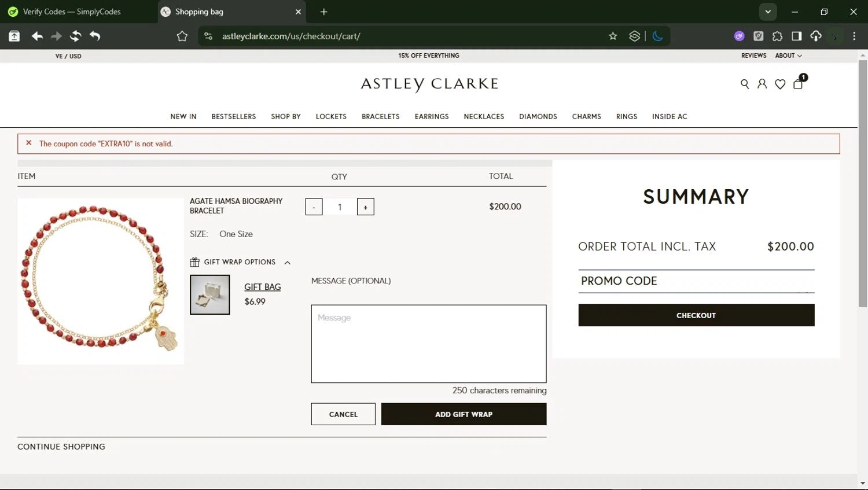Close the Shopping bag tab
The image size is (868, 490).
tap(298, 12)
